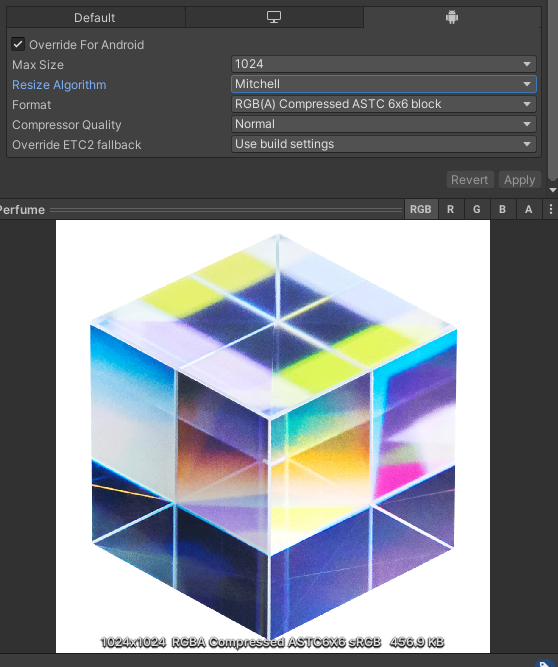
Task: Open the Compressor Quality Normal dropdown
Action: pyautogui.click(x=384, y=124)
